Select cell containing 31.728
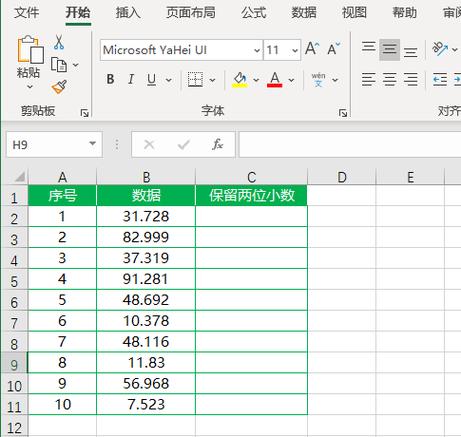The height and width of the screenshot is (437, 461). tap(146, 216)
